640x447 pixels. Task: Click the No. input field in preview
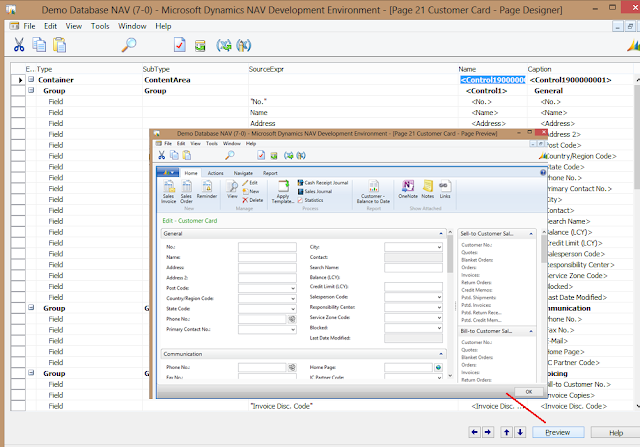[267, 247]
